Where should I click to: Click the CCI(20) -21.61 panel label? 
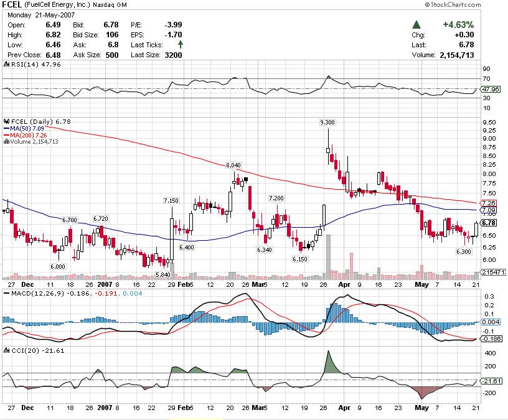37,350
